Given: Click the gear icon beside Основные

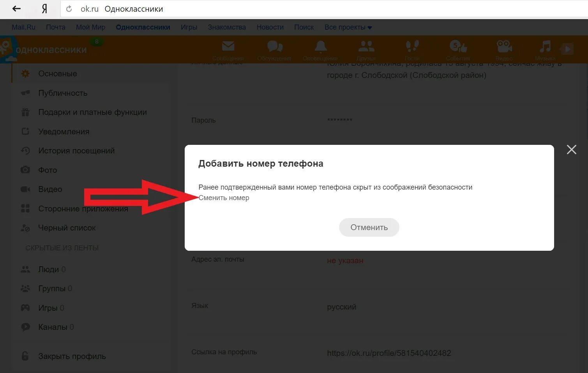Looking at the screenshot, I should 25,74.
